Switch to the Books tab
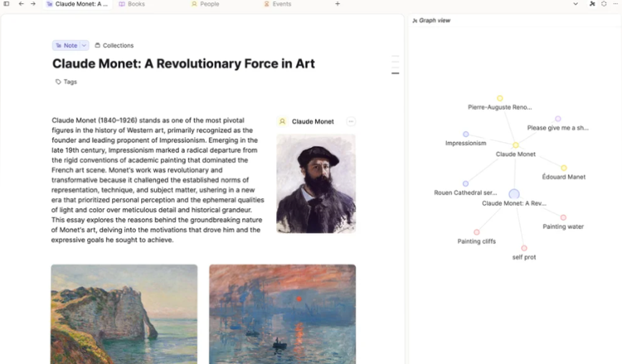 (132, 4)
